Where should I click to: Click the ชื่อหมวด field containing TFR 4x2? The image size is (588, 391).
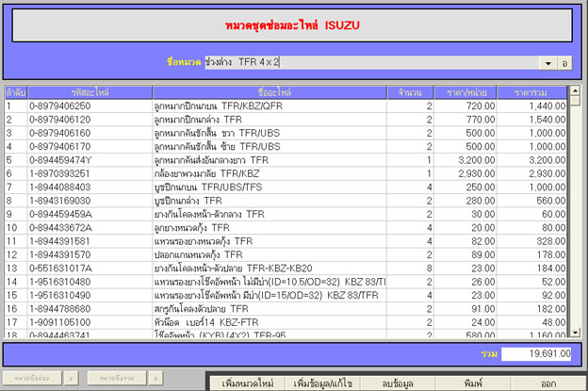pos(371,62)
